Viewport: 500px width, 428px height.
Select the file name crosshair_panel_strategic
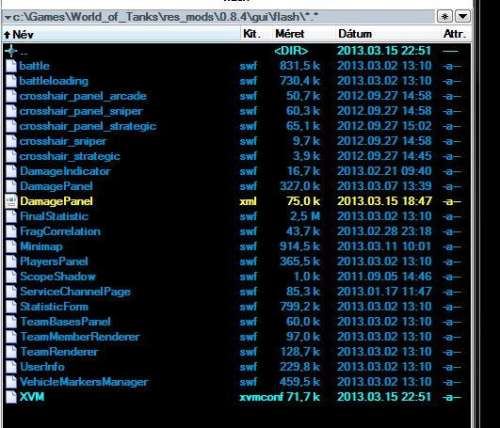88,126
